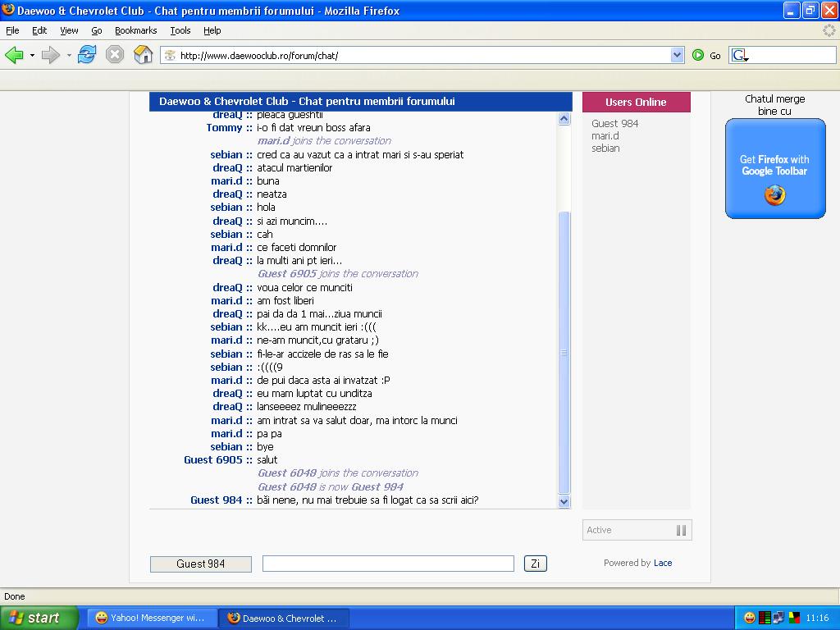The height and width of the screenshot is (630, 840).
Task: Click the 'Guest 6048 is now Guest 984' notice
Action: [x=331, y=487]
